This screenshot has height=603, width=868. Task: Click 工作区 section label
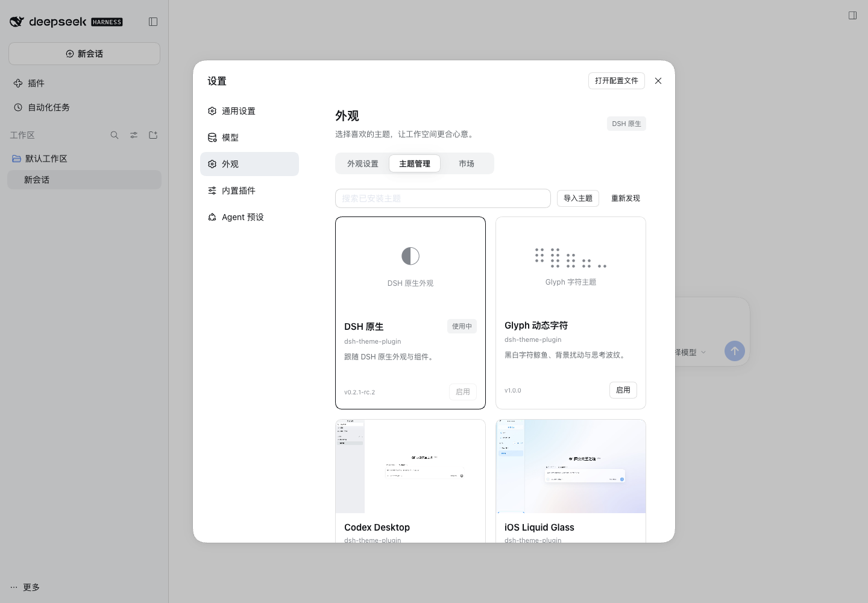click(22, 135)
